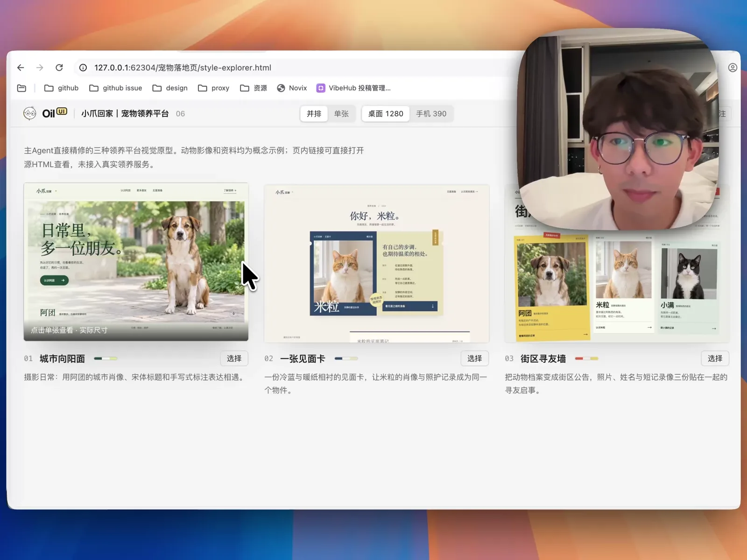The image size is (747, 560).
Task: Select 手机 390 viewport size
Action: (431, 114)
